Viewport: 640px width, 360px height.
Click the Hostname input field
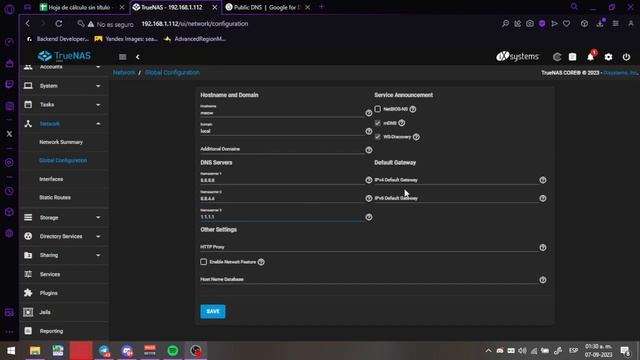(x=282, y=113)
